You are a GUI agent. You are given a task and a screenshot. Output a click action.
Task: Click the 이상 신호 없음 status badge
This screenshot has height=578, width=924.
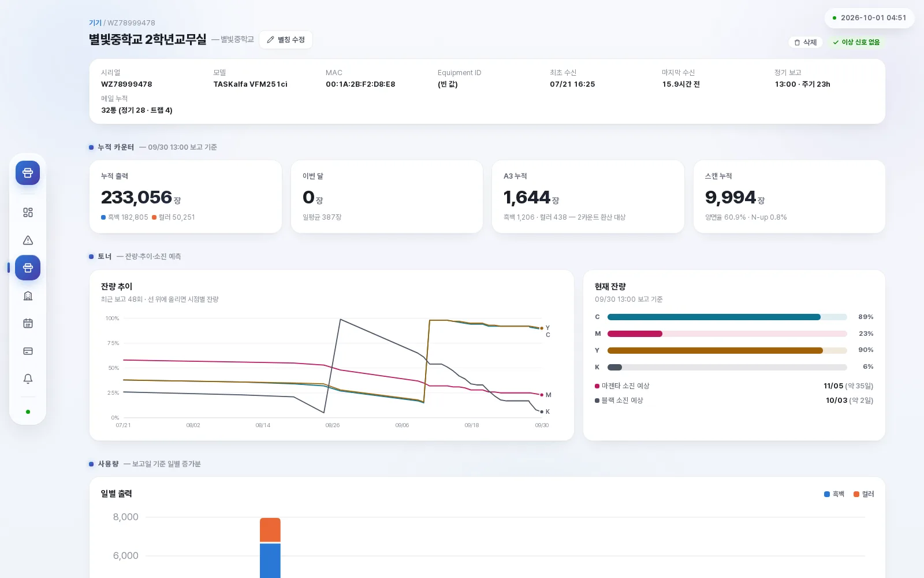pyautogui.click(x=856, y=42)
